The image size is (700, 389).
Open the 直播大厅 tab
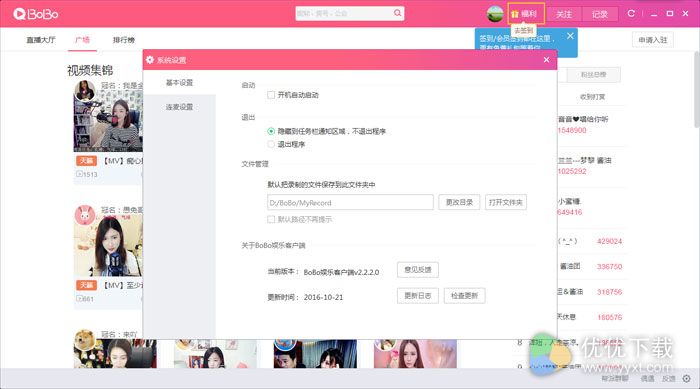(x=41, y=40)
